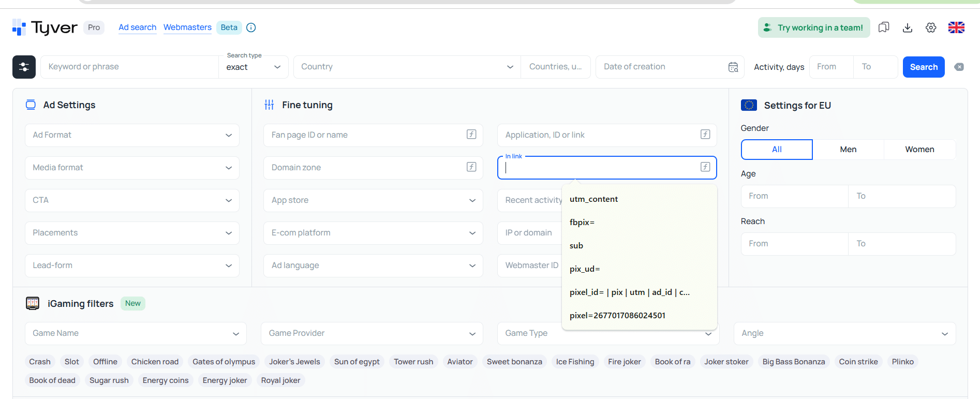This screenshot has height=399, width=980.
Task: Click the info icon next to Beta
Action: 251,27
